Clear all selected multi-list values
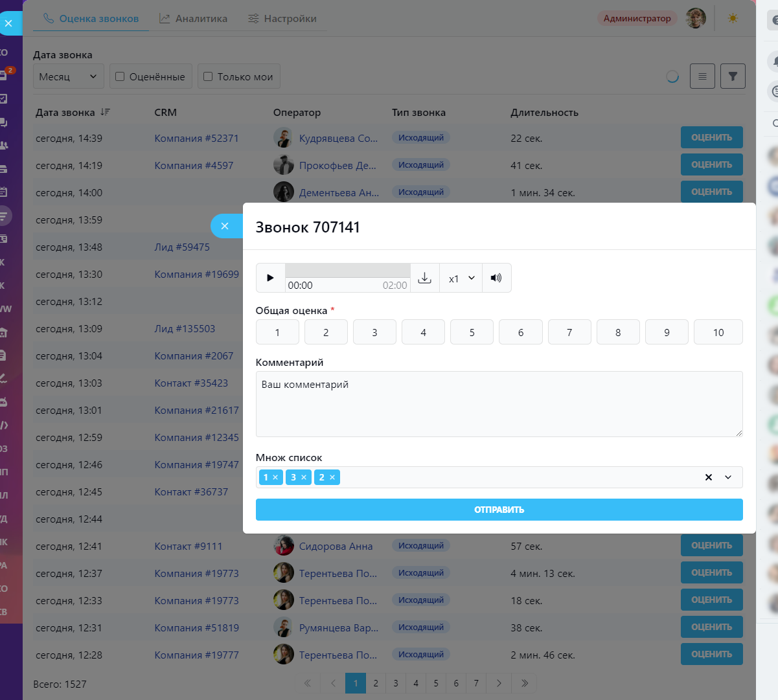 [x=708, y=477]
